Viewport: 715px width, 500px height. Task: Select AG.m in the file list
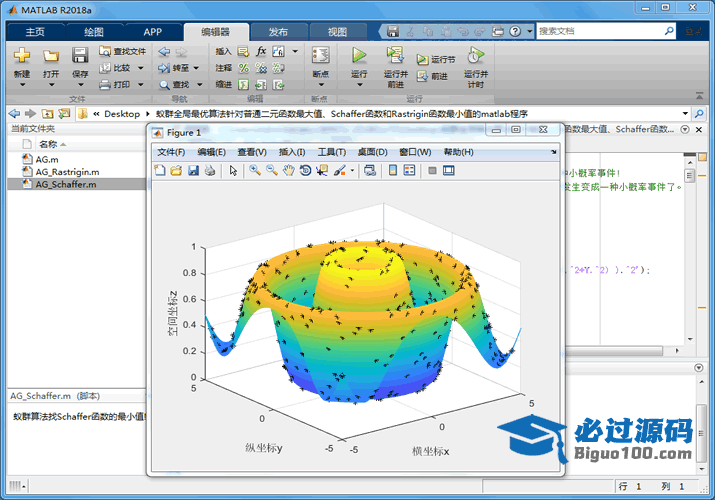pyautogui.click(x=47, y=160)
